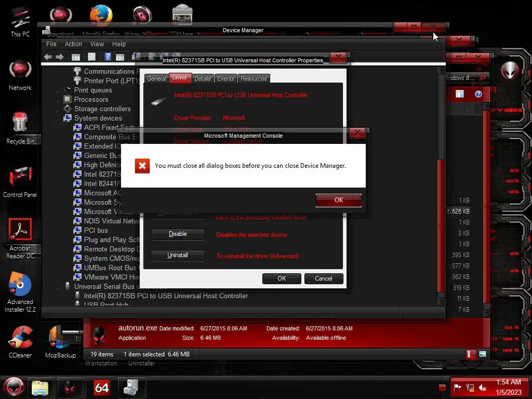Image resolution: width=532 pixels, height=399 pixels.
Task: Cancel the Host Controller Properties dialog
Action: point(324,278)
